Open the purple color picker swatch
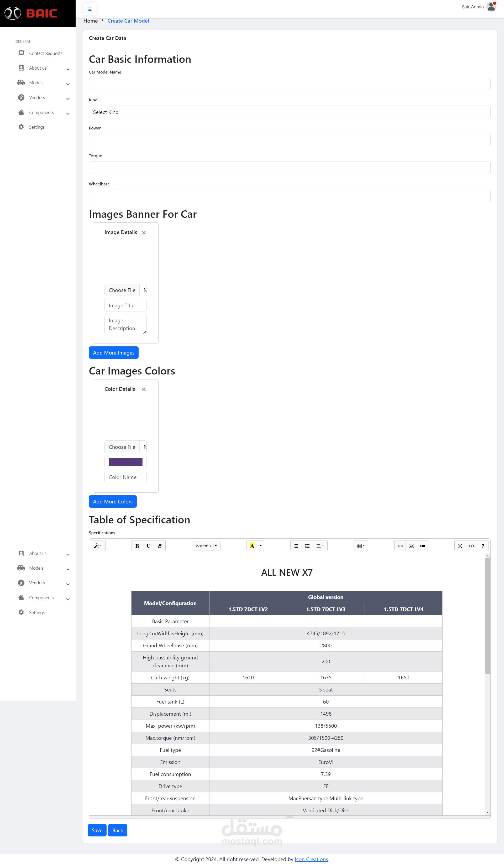Viewport: 504px width, 864px height. (x=125, y=462)
